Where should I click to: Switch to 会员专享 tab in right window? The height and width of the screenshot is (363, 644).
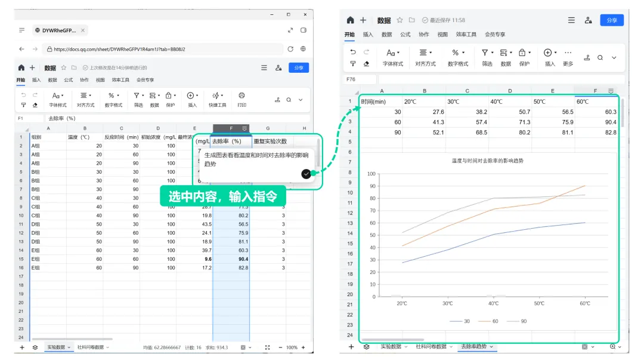[494, 35]
